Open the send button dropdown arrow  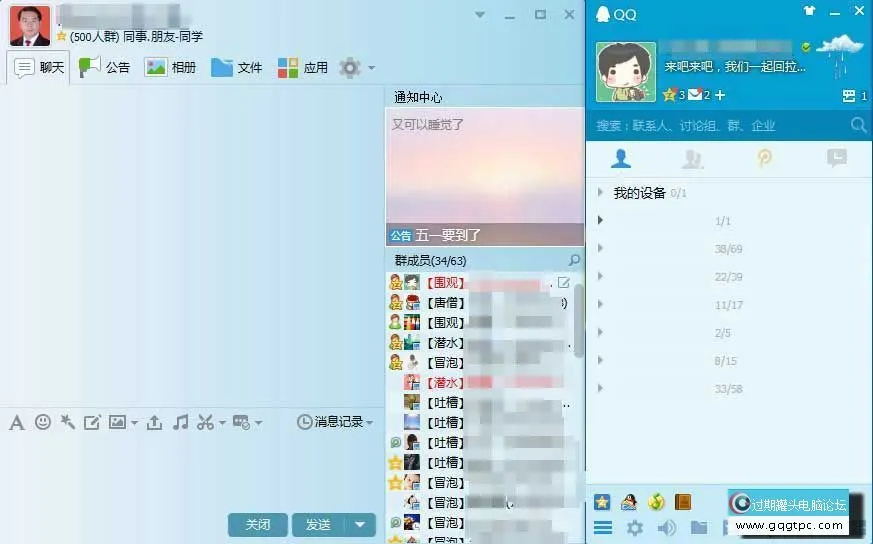(x=360, y=525)
